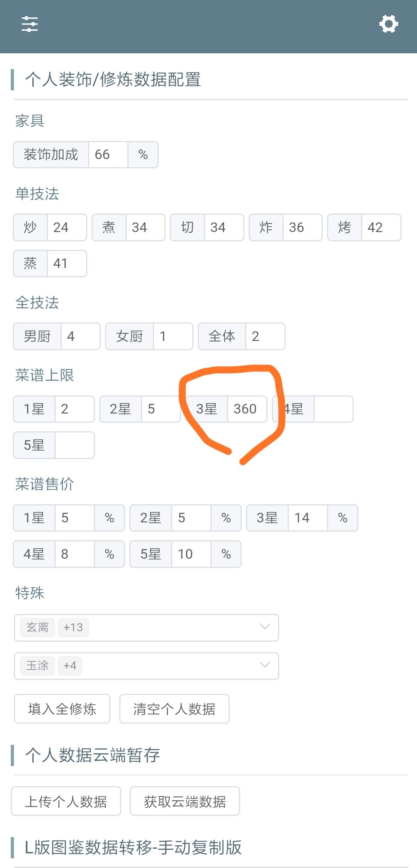The height and width of the screenshot is (868, 417).
Task: Focus the 全体 field under 全技法
Action: pyautogui.click(x=265, y=336)
